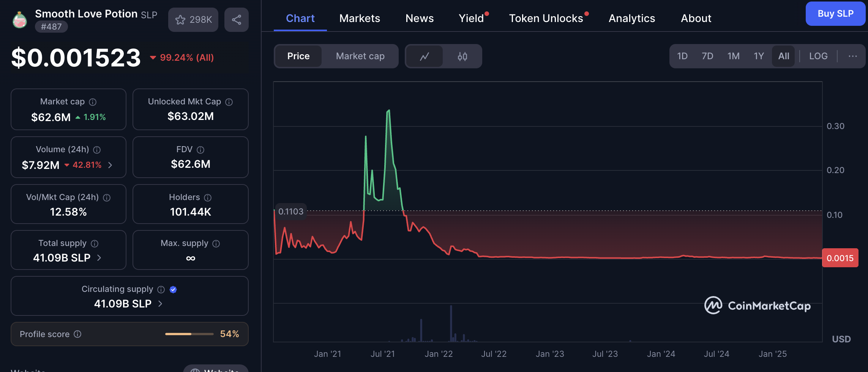Screen dimensions: 868x372
Task: Open the About tab
Action: pos(696,18)
